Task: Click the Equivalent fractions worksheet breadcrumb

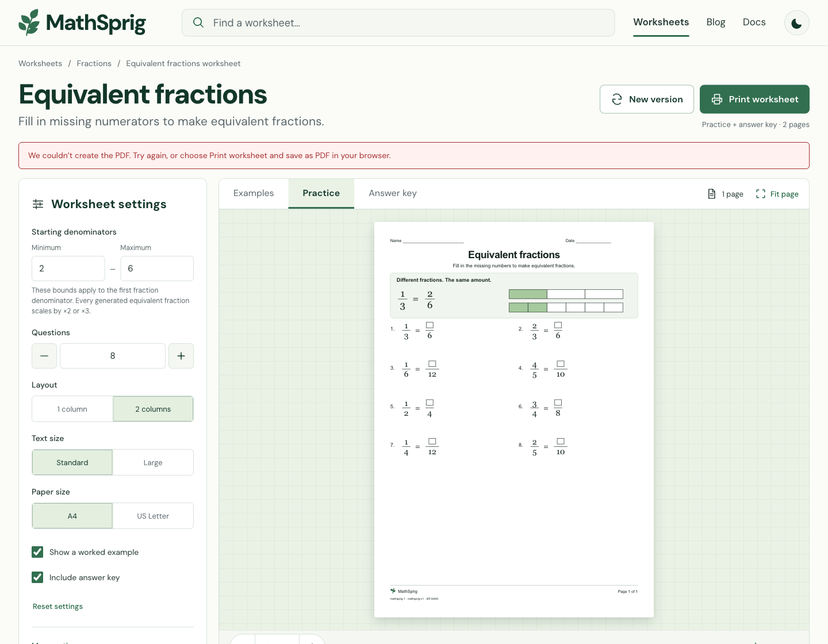Action: (x=183, y=63)
